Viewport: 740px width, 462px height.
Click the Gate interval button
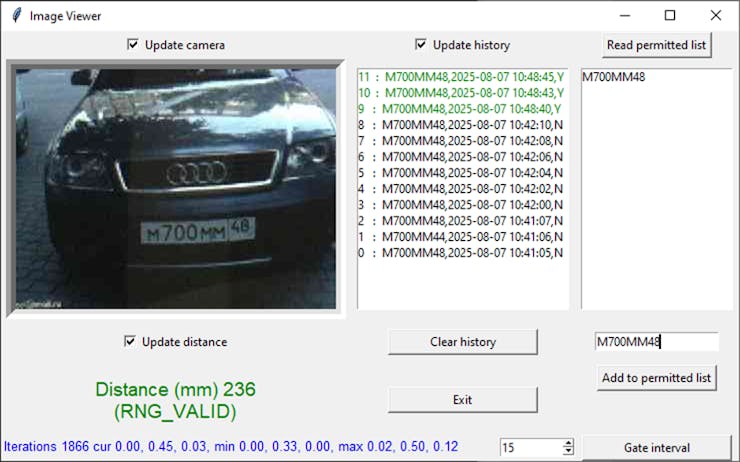[x=656, y=447]
